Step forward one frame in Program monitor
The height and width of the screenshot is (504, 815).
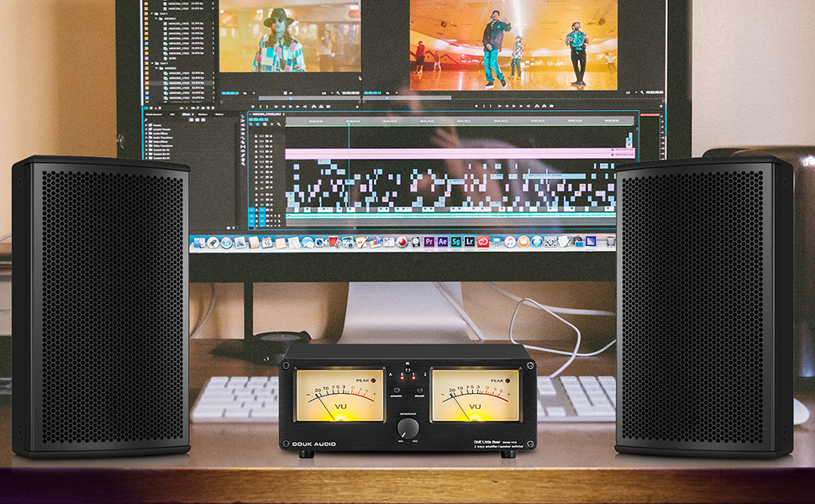click(521, 106)
